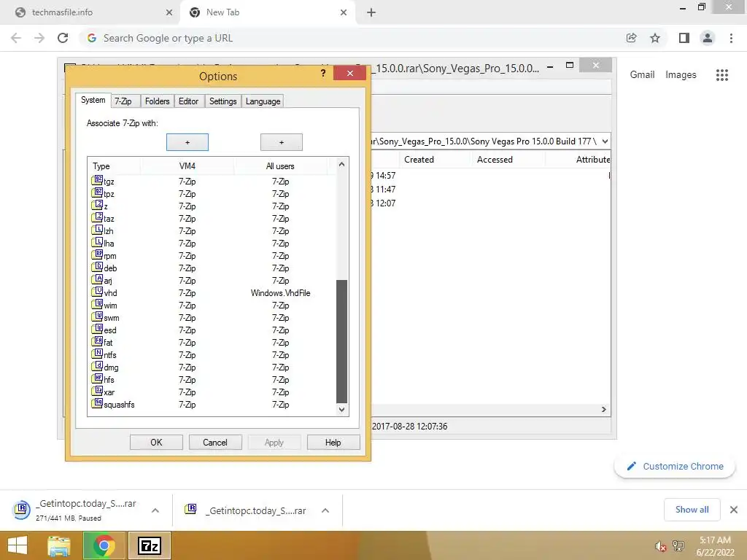This screenshot has width=747, height=560.
Task: Click the plus button above VM4 column
Action: pos(187,142)
